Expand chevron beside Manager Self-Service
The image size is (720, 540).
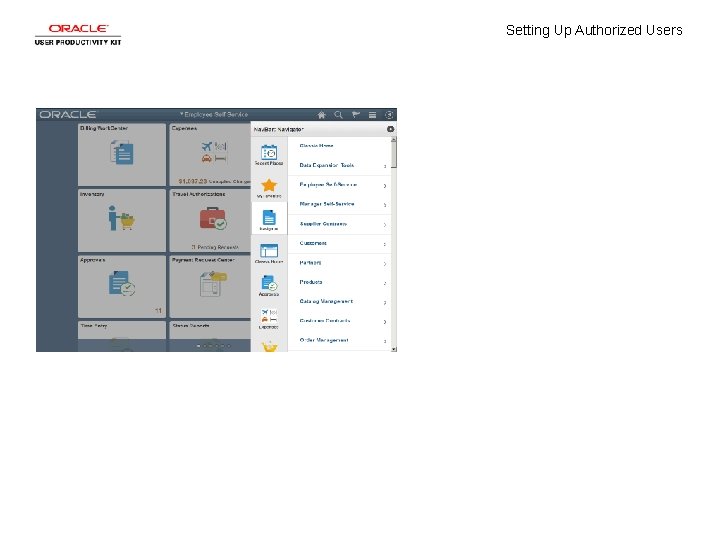pyautogui.click(x=385, y=205)
